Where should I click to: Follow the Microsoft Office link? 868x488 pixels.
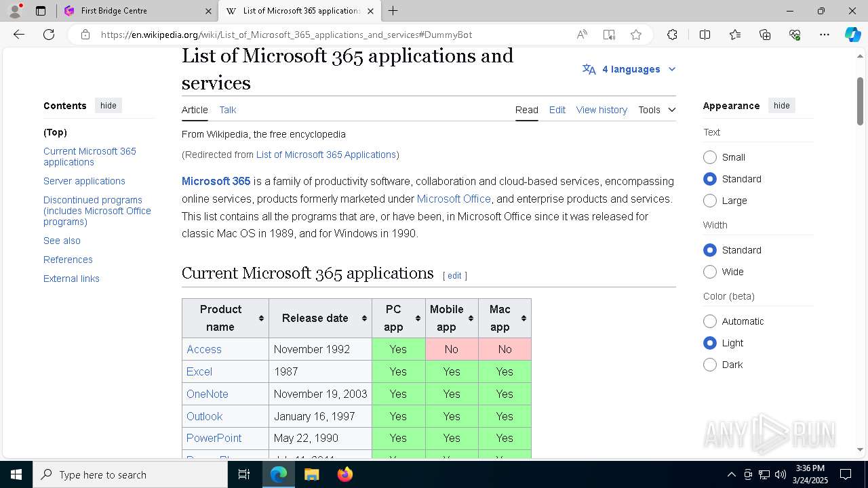(454, 199)
